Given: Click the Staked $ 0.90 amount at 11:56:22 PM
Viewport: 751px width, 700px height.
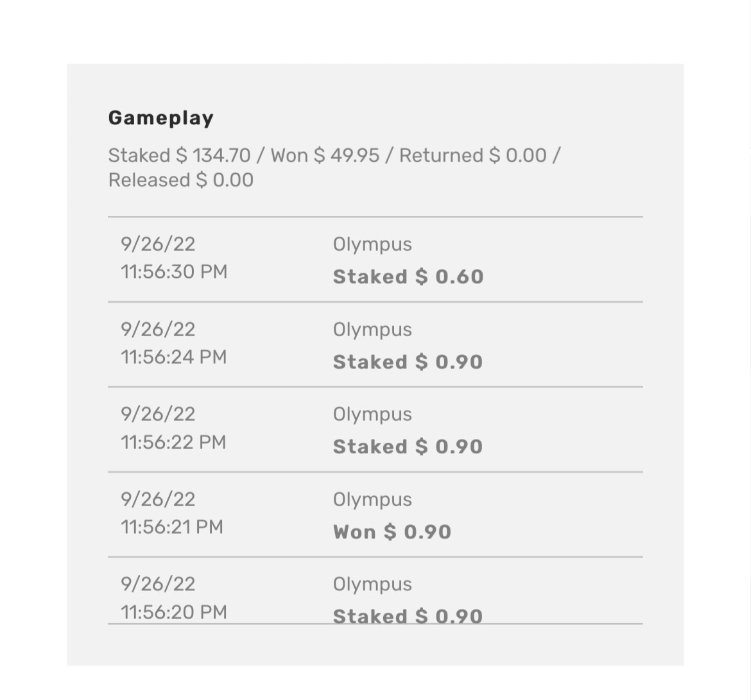Looking at the screenshot, I should (x=408, y=447).
